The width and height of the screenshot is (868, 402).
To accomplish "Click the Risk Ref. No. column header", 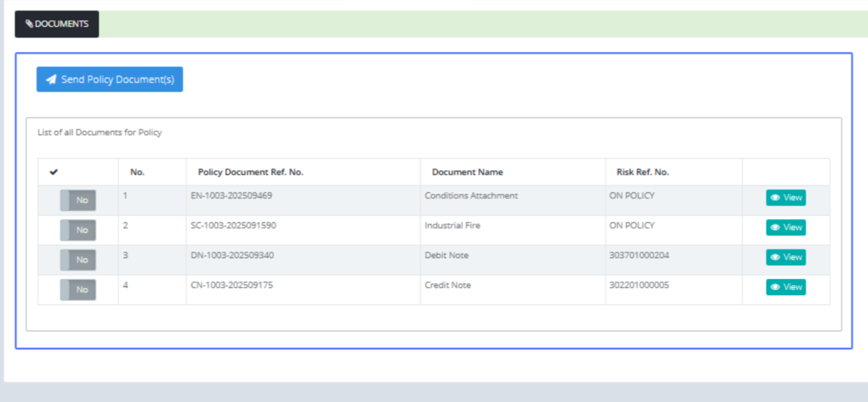I will 642,172.
